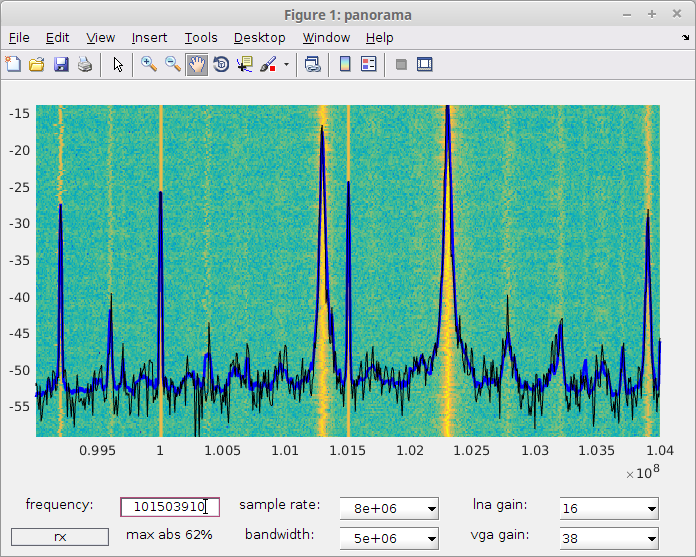Open the lna gain dropdown
This screenshot has width=696, height=557.
(x=609, y=508)
